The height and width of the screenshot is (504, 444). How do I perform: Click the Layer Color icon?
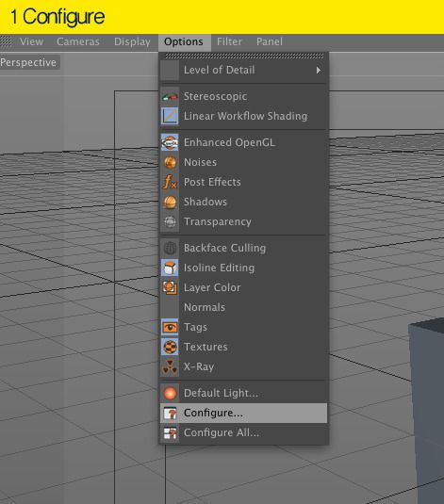(170, 287)
